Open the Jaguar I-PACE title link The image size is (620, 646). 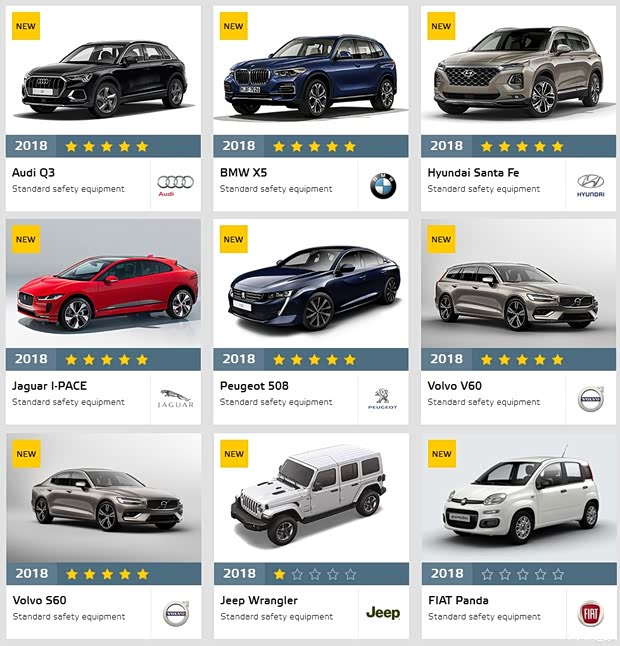pyautogui.click(x=49, y=386)
